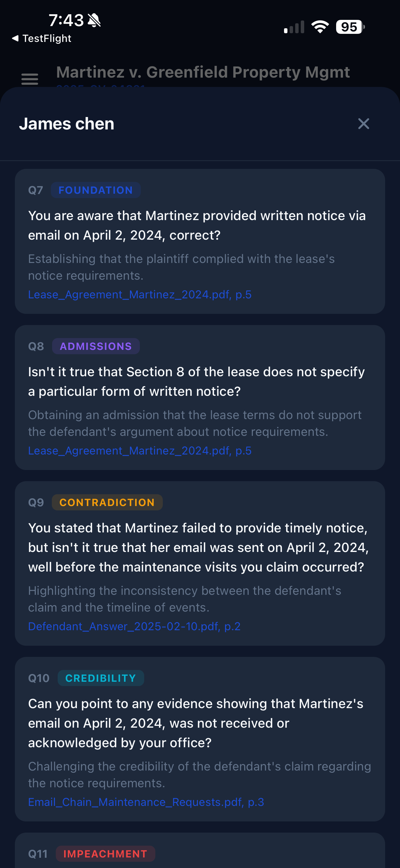
Task: Tap the silent mode bell icon
Action: coord(94,20)
